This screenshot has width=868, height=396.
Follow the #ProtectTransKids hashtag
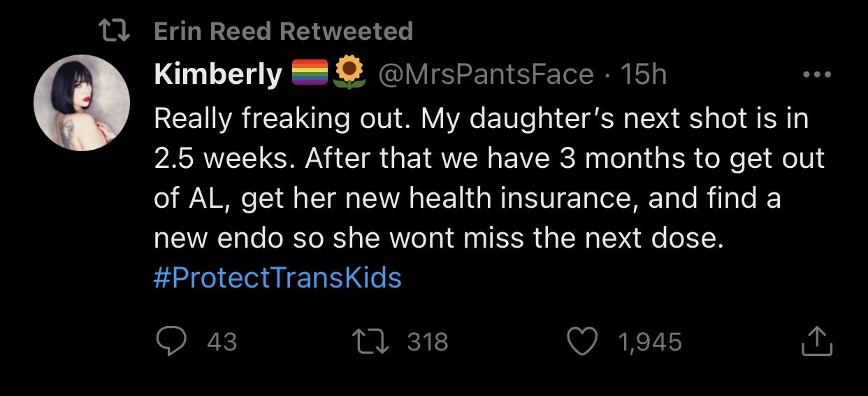277,278
